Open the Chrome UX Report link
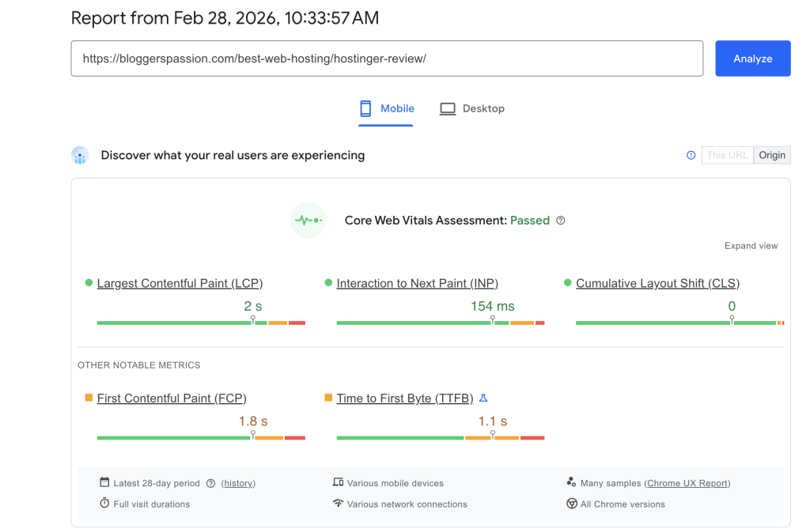 tap(687, 483)
